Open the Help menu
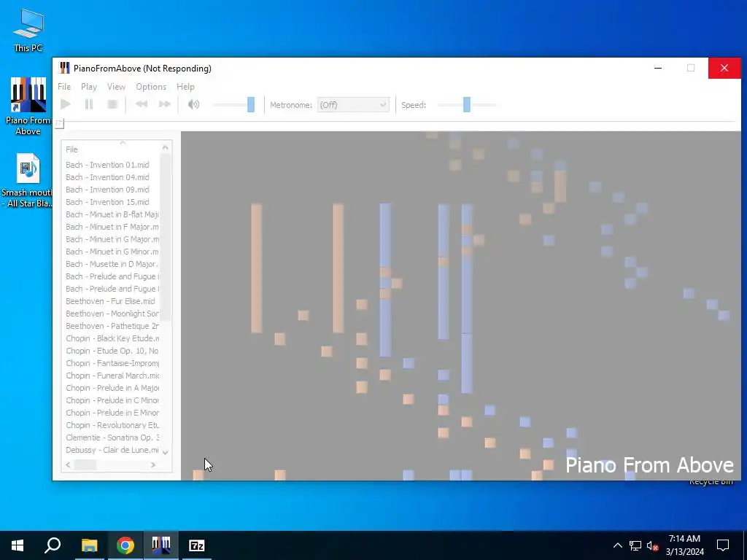 pyautogui.click(x=185, y=87)
